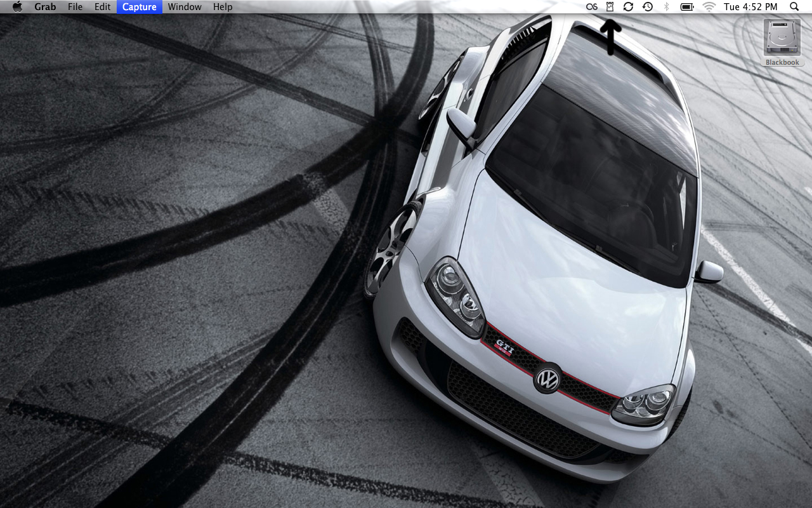Show the battery status menu
The image size is (812, 508).
[687, 7]
